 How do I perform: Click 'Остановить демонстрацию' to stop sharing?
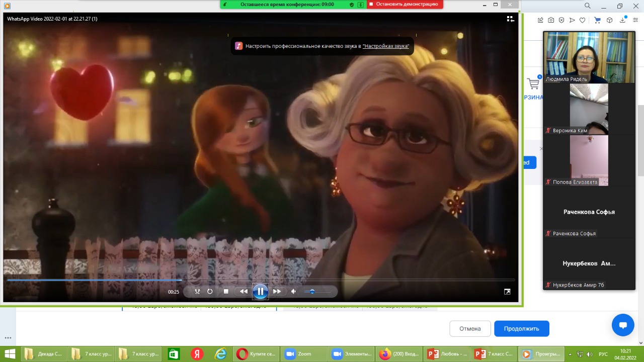click(406, 4)
